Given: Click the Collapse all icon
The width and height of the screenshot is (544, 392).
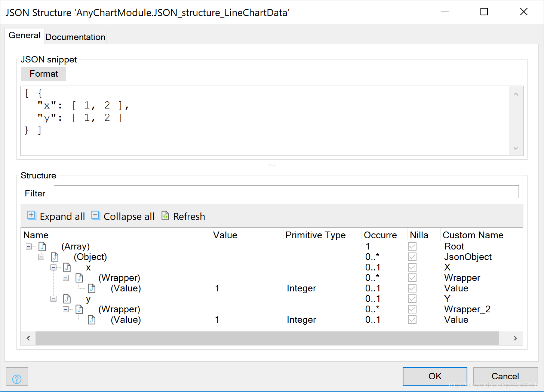Looking at the screenshot, I should point(95,215).
